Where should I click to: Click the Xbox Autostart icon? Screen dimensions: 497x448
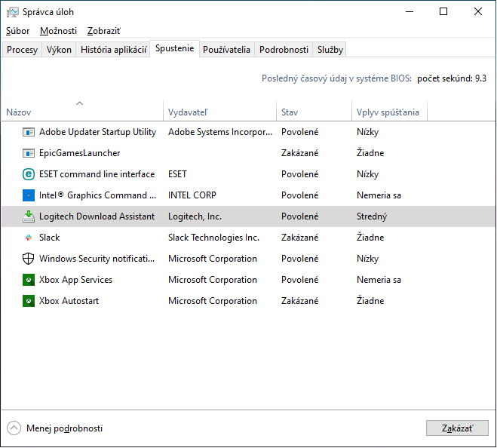(29, 301)
